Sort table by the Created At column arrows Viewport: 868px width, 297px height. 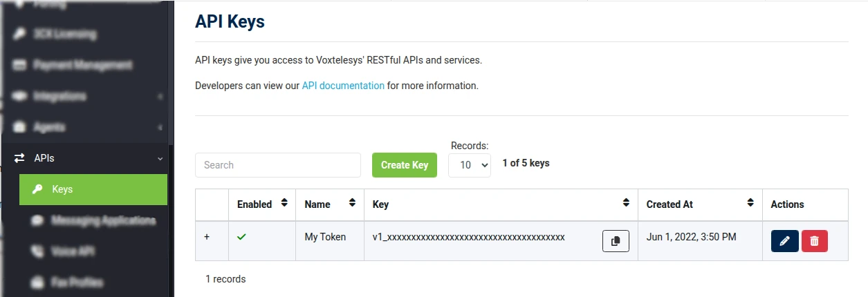pos(750,204)
